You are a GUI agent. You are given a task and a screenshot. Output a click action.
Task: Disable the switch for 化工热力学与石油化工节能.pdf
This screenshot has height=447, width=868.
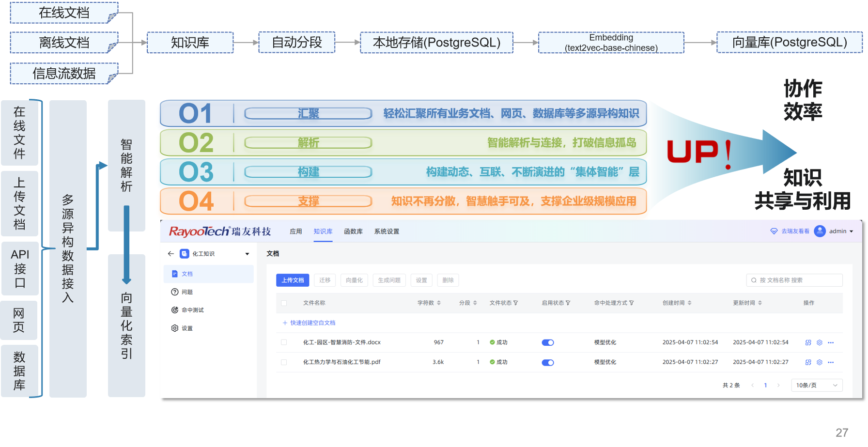click(x=548, y=363)
